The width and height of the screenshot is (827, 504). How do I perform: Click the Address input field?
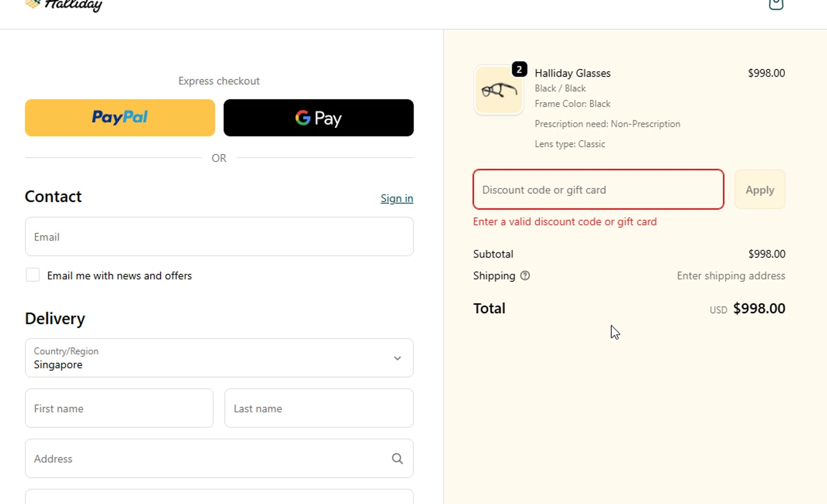(219, 458)
